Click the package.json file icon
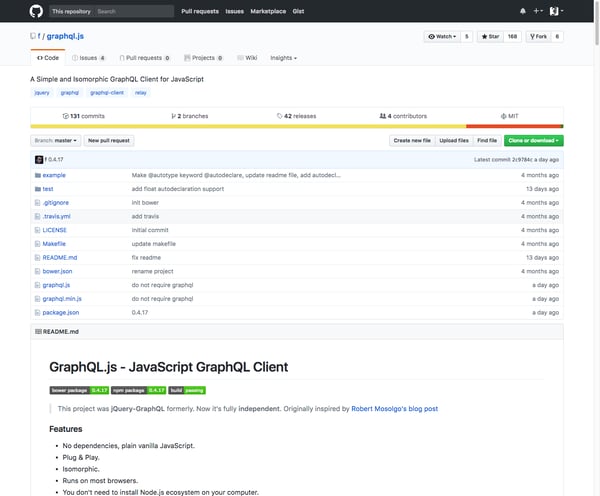Image resolution: width=600 pixels, height=496 pixels. click(x=38, y=313)
